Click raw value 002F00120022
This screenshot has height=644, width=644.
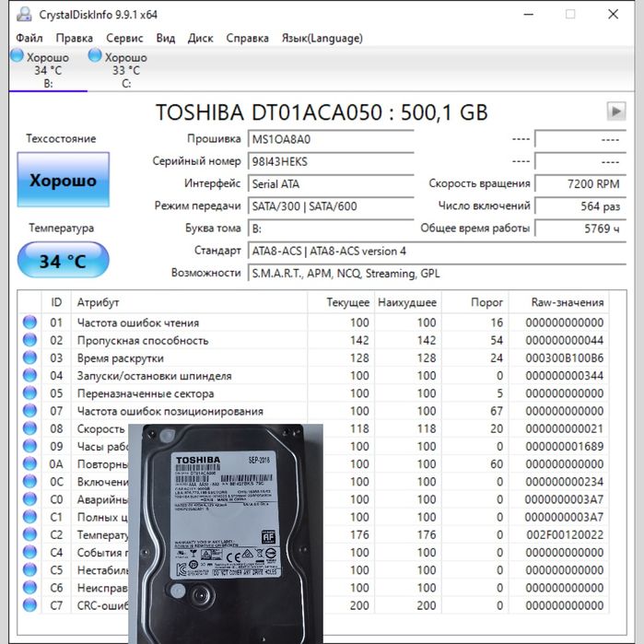pos(565,534)
